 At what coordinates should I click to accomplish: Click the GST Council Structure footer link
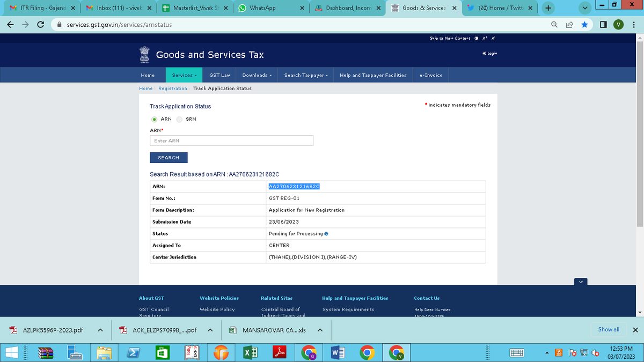pyautogui.click(x=153, y=312)
